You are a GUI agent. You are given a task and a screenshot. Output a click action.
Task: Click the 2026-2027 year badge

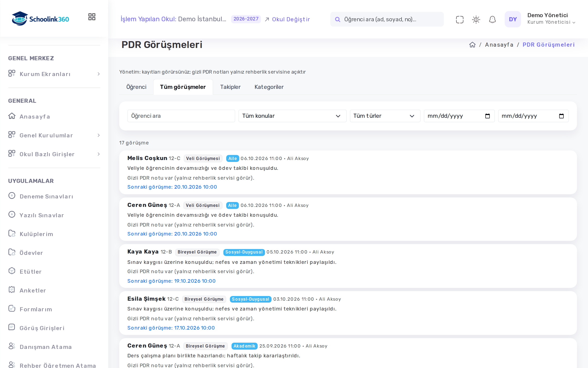(246, 19)
